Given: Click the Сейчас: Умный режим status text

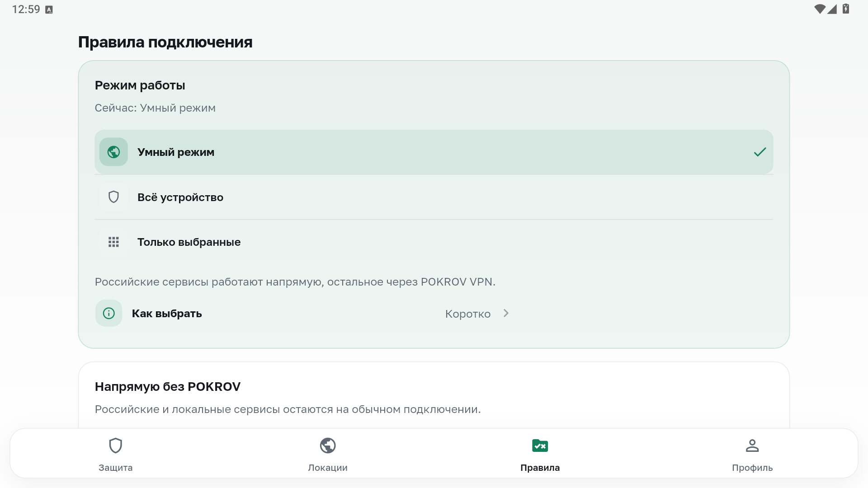Looking at the screenshot, I should [155, 108].
